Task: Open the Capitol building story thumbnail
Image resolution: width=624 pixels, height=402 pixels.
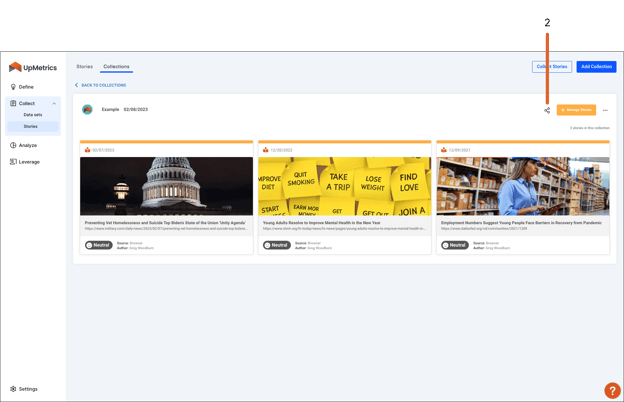Action: tap(166, 186)
